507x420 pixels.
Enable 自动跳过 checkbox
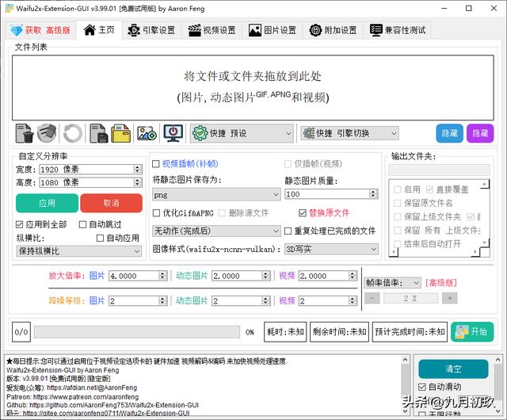pyautogui.click(x=82, y=224)
